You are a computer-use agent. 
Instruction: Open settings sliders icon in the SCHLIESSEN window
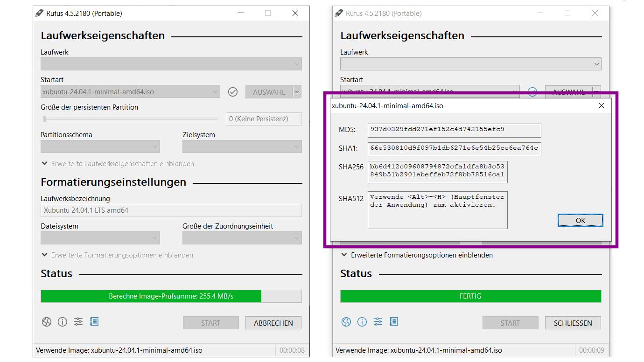[x=378, y=322]
